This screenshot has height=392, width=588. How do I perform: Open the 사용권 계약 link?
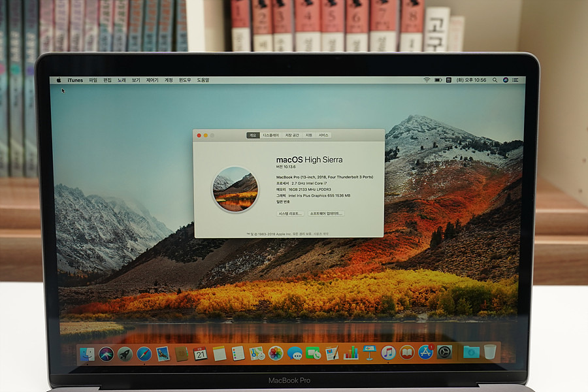click(321, 234)
